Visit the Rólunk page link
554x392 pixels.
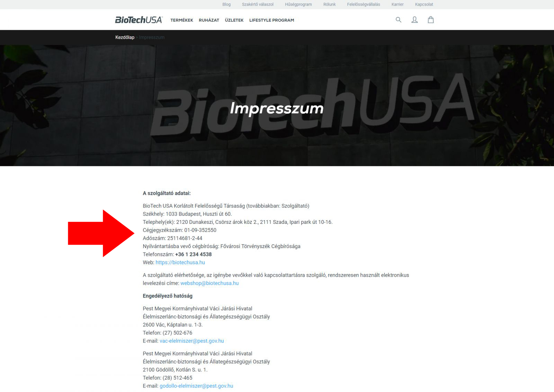pyautogui.click(x=329, y=4)
